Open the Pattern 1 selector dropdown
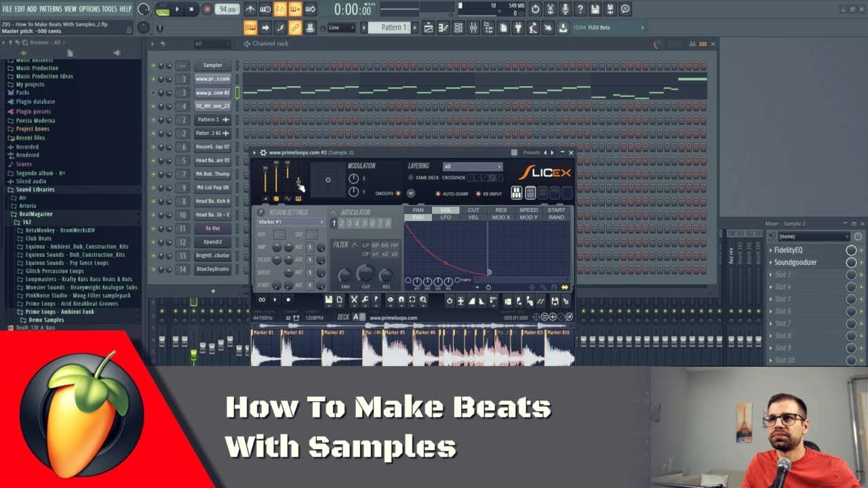 pyautogui.click(x=390, y=28)
